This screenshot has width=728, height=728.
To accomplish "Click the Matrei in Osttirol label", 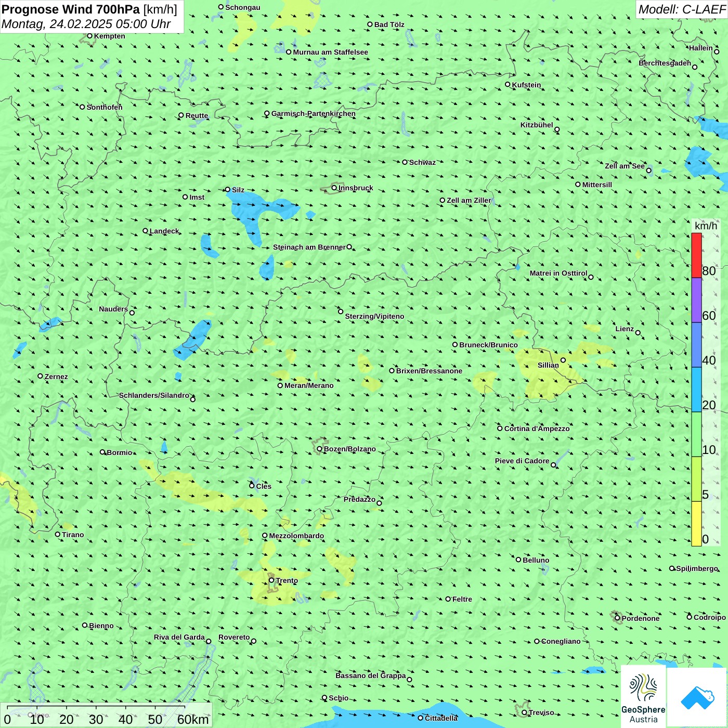I will pyautogui.click(x=558, y=273).
